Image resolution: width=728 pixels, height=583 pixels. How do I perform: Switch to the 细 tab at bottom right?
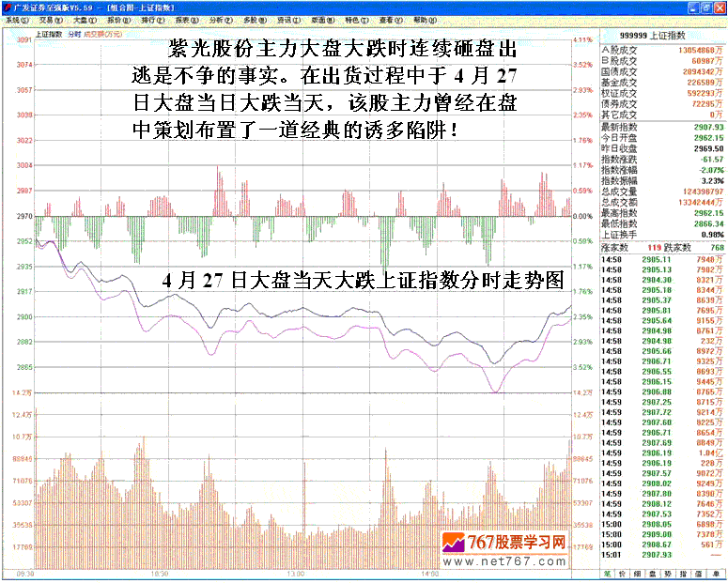pyautogui.click(x=636, y=572)
